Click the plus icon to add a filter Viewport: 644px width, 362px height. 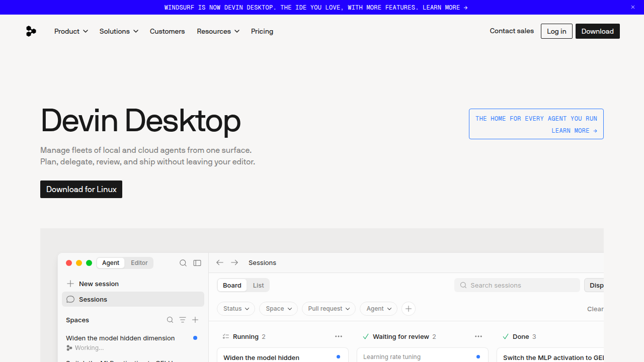[409, 309]
